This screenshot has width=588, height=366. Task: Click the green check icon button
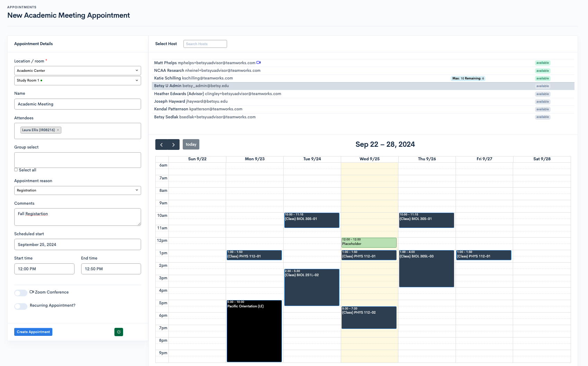coord(119,332)
